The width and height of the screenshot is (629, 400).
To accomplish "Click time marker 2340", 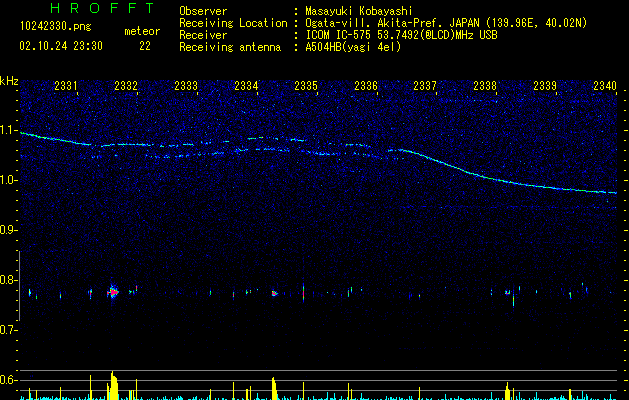I will [605, 86].
